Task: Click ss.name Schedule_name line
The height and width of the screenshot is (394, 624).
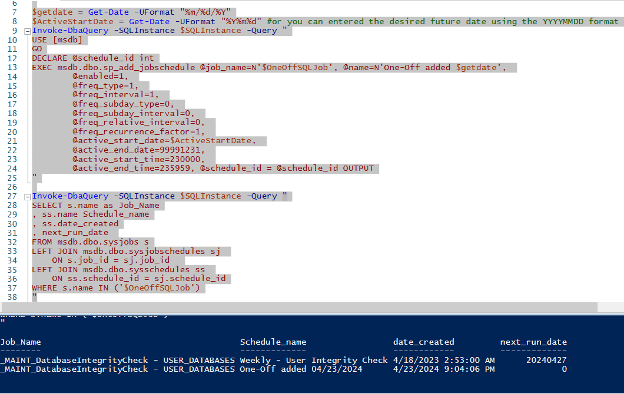Action: 96,215
